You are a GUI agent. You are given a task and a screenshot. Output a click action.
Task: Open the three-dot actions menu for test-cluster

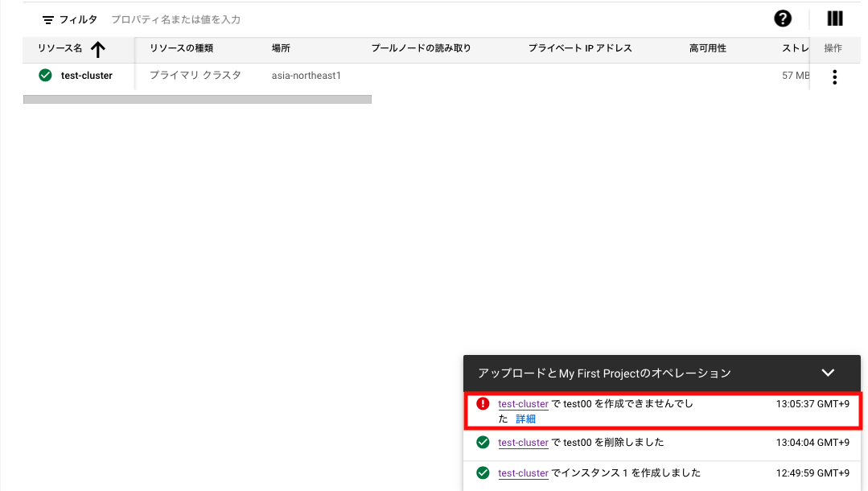click(834, 76)
